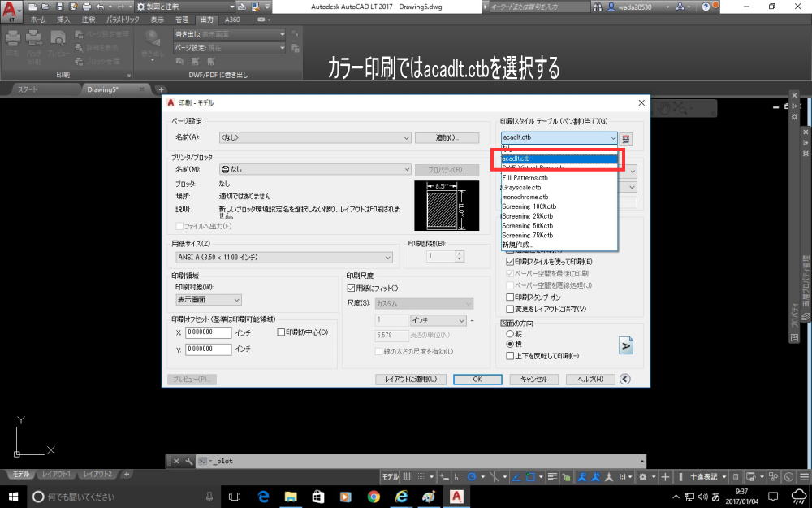Toggle lineweight display in status bar
The width and height of the screenshot is (812, 508).
[x=552, y=477]
